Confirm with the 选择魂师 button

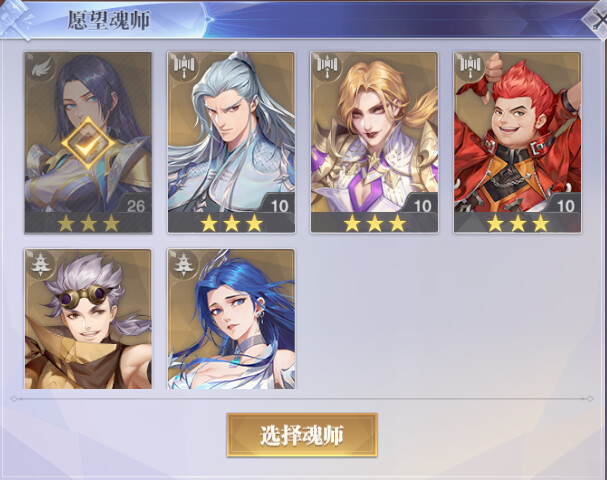[302, 435]
